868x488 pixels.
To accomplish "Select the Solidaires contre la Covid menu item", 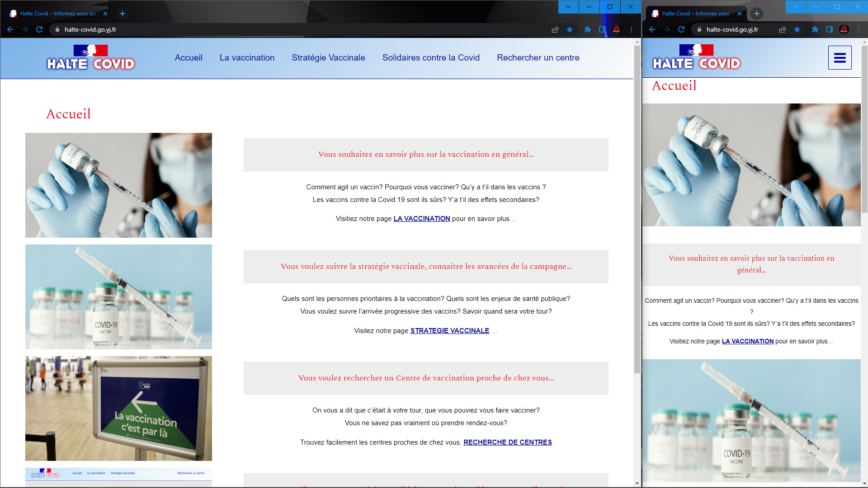I will pyautogui.click(x=431, y=57).
